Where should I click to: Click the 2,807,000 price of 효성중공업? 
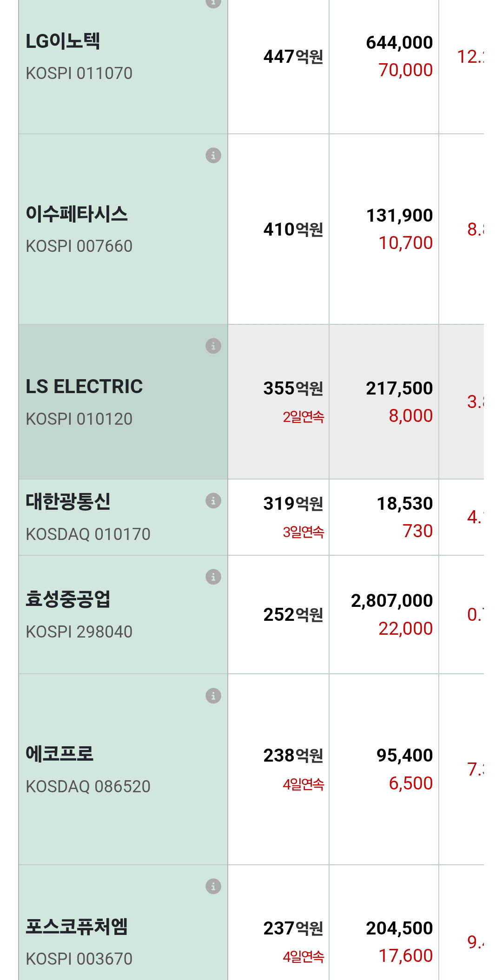(x=392, y=601)
